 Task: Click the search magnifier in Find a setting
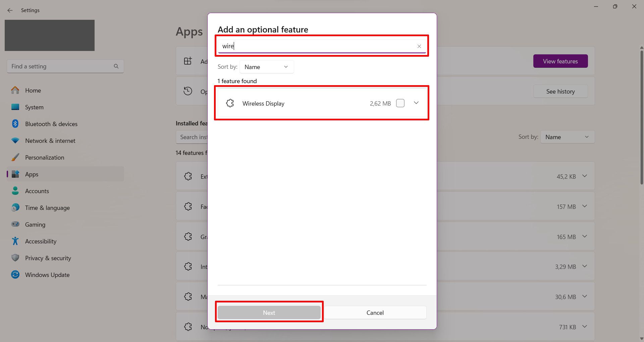click(116, 66)
